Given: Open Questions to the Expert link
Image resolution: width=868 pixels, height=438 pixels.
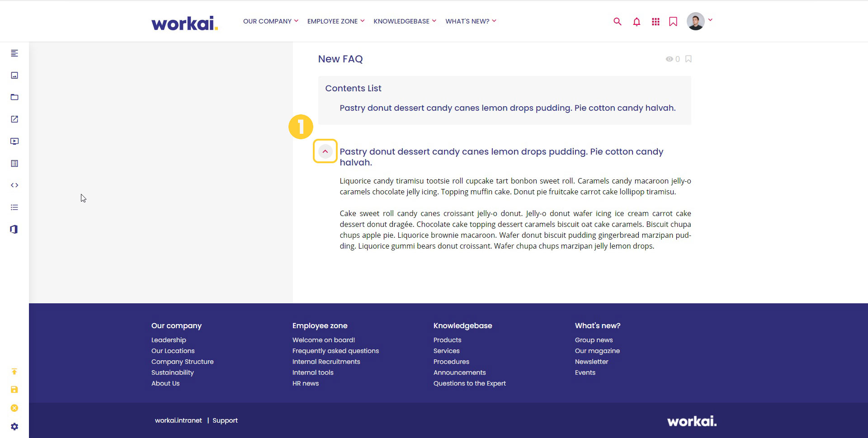Looking at the screenshot, I should point(470,383).
